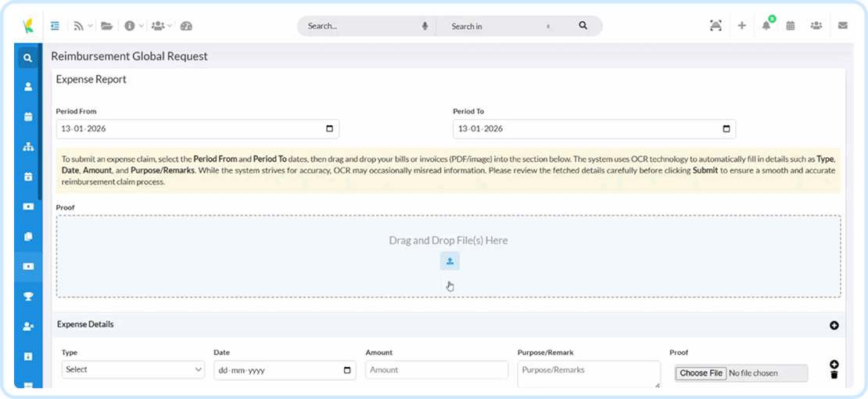This screenshot has height=399, width=868.
Task: Open the folder icon in the top toolbar
Action: 106,26
